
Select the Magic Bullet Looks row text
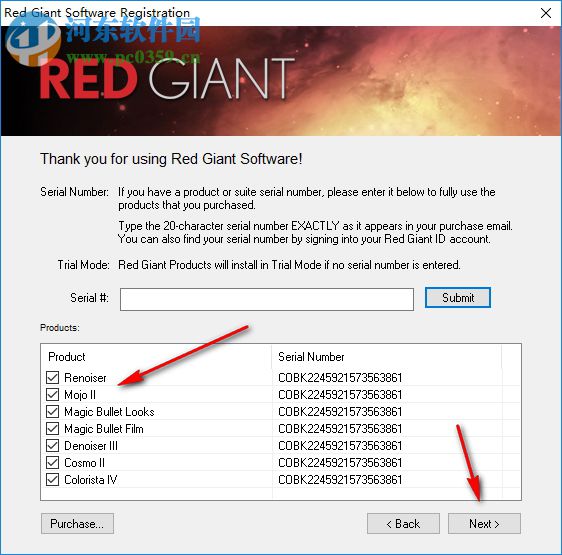[109, 412]
